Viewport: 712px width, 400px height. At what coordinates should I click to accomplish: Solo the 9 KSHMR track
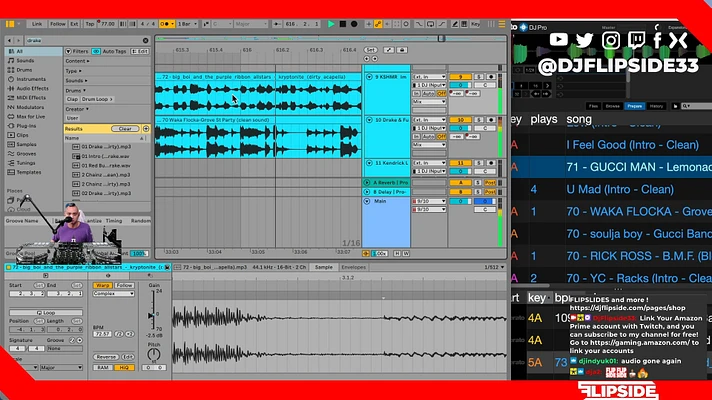pos(479,77)
